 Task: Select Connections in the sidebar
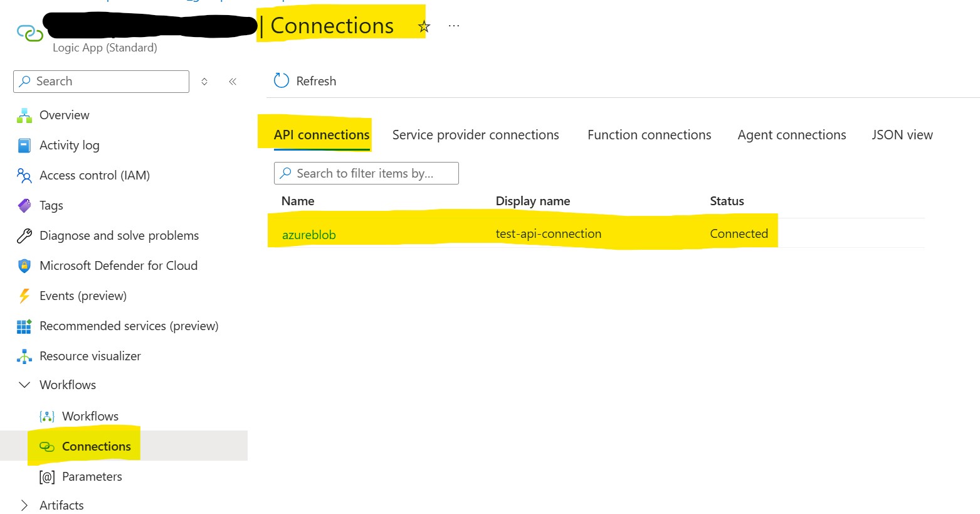[x=97, y=446]
